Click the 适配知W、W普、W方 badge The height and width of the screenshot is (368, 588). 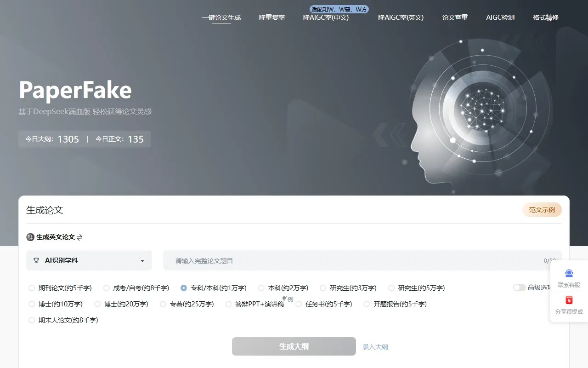[339, 9]
